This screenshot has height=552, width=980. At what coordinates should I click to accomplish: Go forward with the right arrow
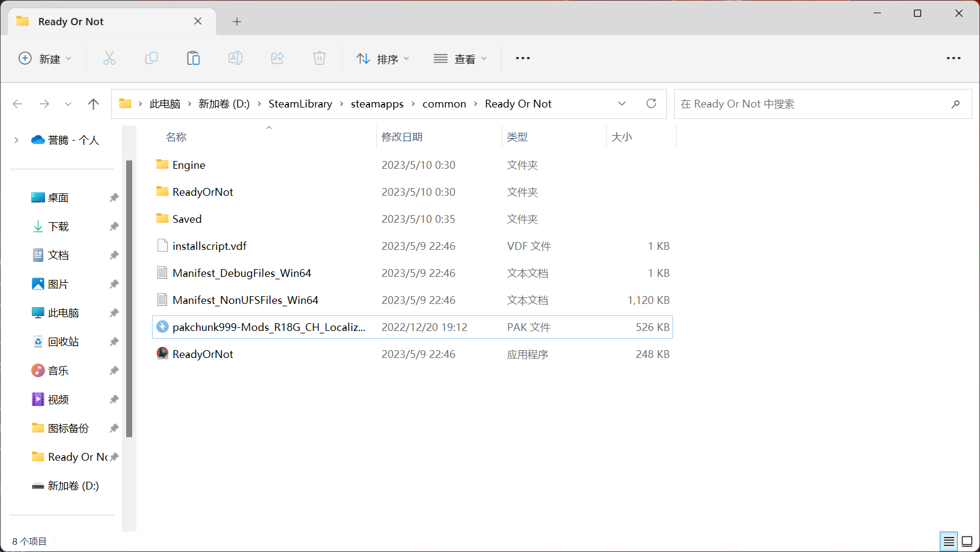(44, 104)
